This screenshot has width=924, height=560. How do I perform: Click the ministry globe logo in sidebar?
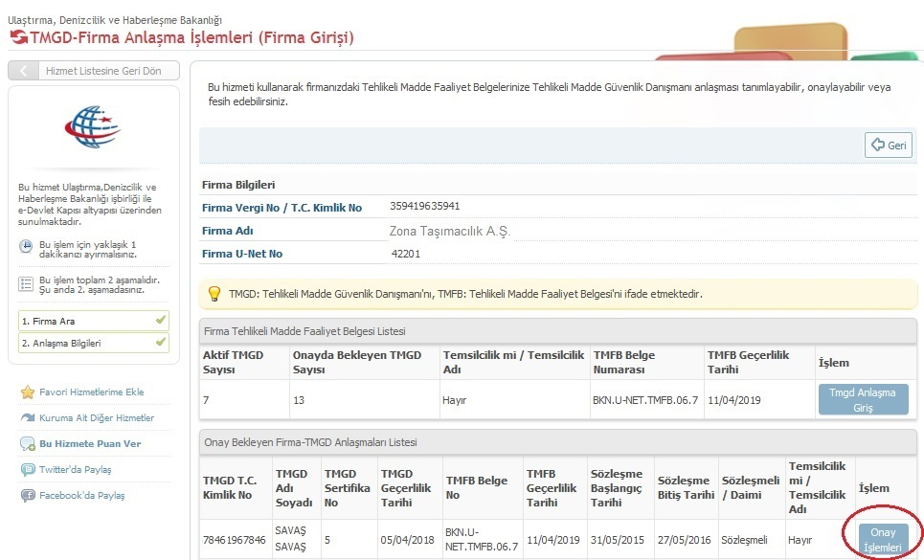coord(93,126)
